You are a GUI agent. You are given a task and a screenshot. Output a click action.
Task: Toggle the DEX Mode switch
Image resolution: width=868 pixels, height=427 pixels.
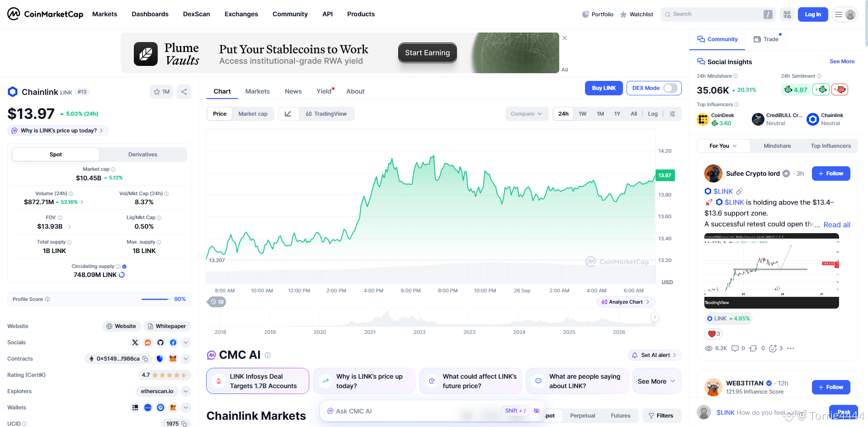[x=670, y=88]
